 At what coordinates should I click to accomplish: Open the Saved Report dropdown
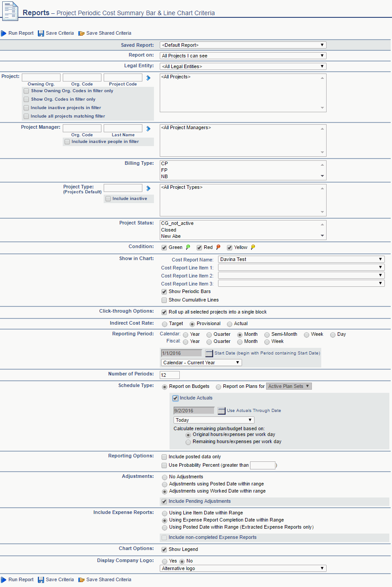click(x=243, y=45)
